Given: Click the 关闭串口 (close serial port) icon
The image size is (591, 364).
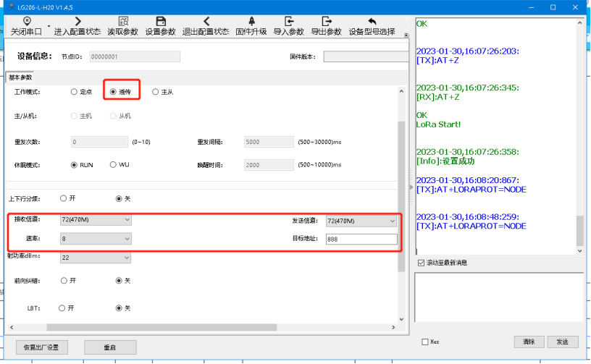Looking at the screenshot, I should coord(27,22).
